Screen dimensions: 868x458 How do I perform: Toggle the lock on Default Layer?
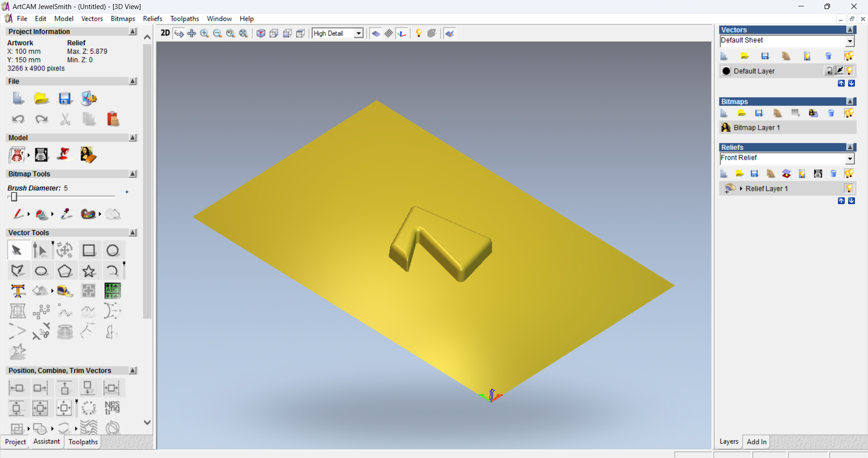(x=829, y=71)
